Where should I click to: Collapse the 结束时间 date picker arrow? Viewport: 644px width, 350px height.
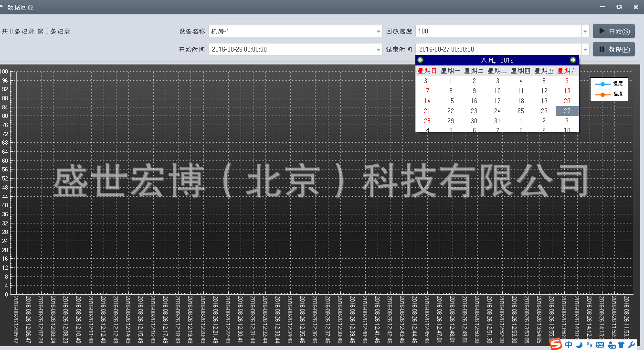(x=585, y=49)
